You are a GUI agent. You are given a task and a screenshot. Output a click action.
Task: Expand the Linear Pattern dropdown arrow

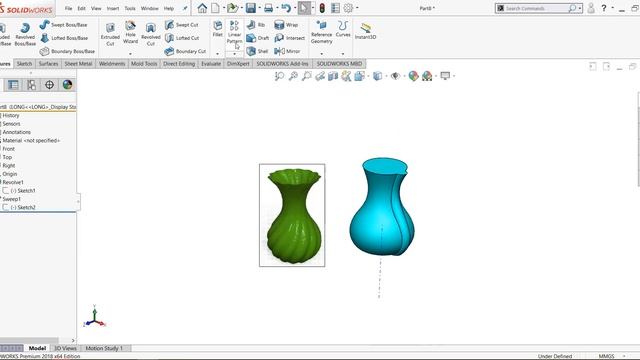[x=234, y=54]
